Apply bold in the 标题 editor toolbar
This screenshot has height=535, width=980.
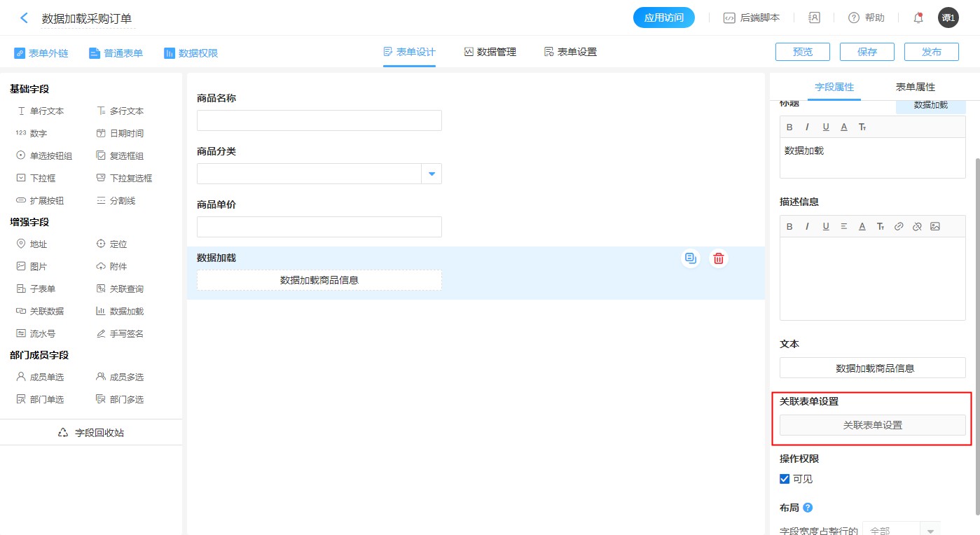coord(789,127)
